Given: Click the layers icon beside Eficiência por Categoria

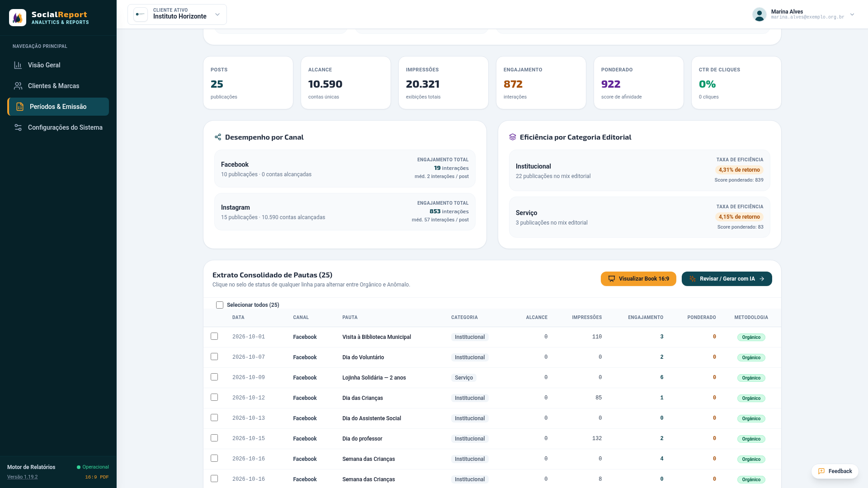Looking at the screenshot, I should click(x=513, y=137).
